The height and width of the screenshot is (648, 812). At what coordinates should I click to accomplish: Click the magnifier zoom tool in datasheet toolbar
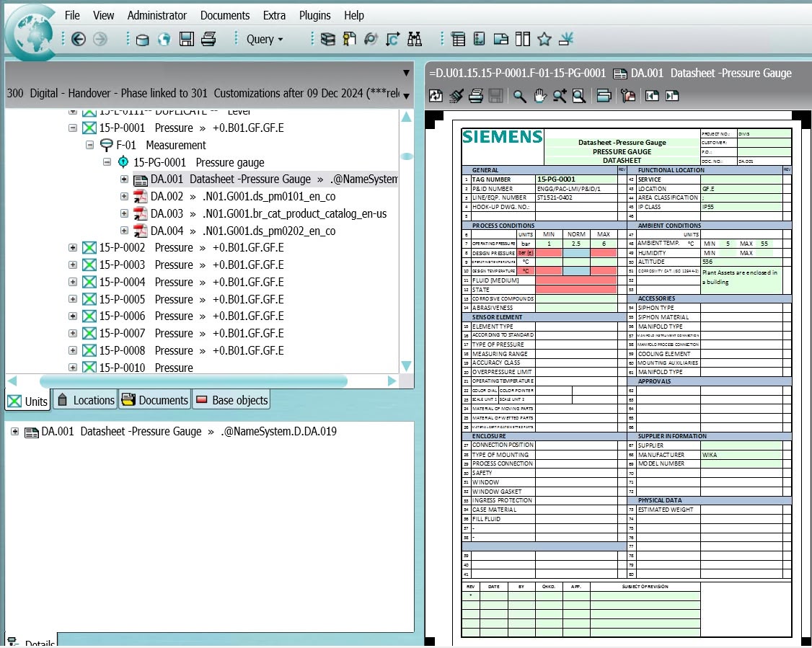point(519,96)
